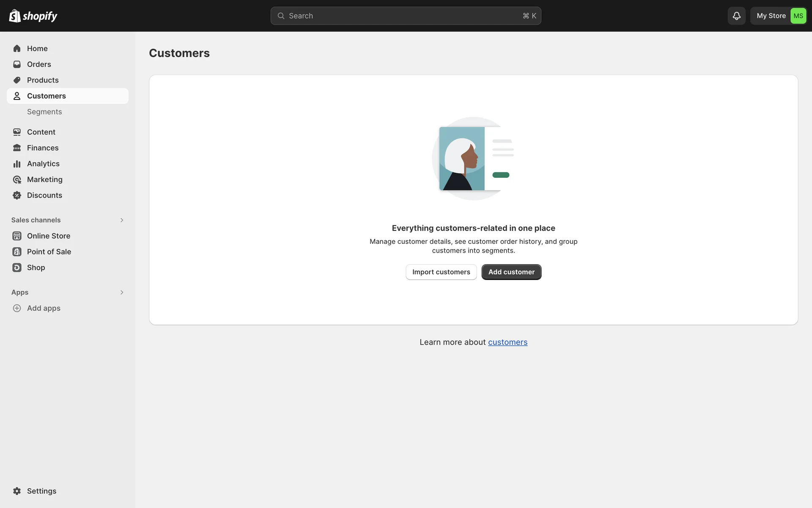This screenshot has height=508, width=812.
Task: Click the Products tag icon
Action: (17, 80)
